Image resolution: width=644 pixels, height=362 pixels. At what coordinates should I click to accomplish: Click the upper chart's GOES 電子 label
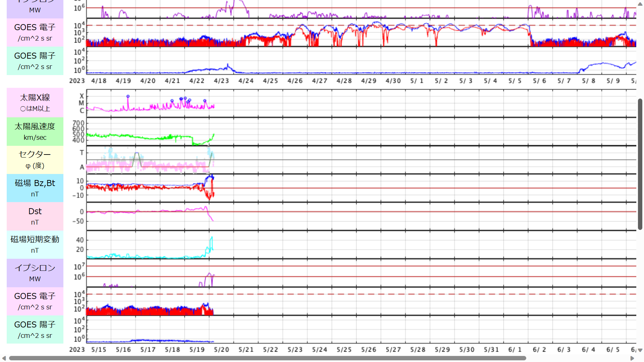[x=35, y=32]
